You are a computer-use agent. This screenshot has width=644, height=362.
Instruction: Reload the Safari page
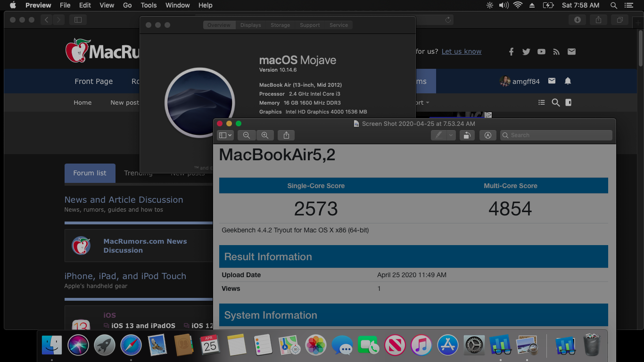(x=448, y=20)
